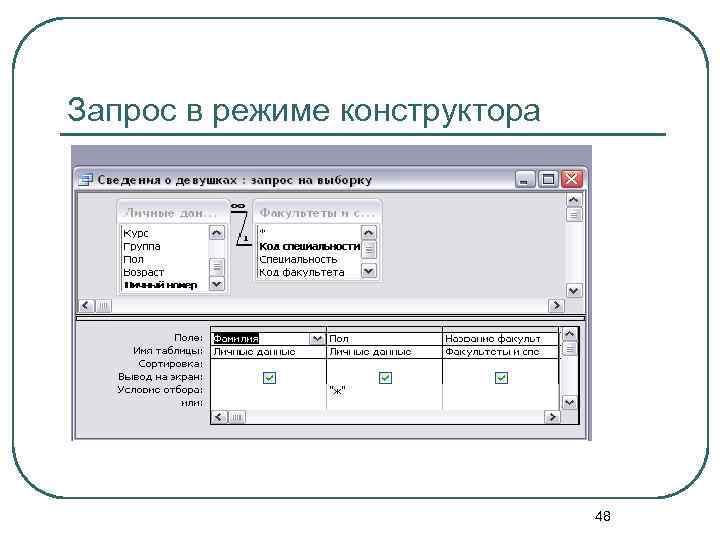Click the query grid vertical scrollbar thumb
The width and height of the screenshot is (720, 540).
(569, 349)
